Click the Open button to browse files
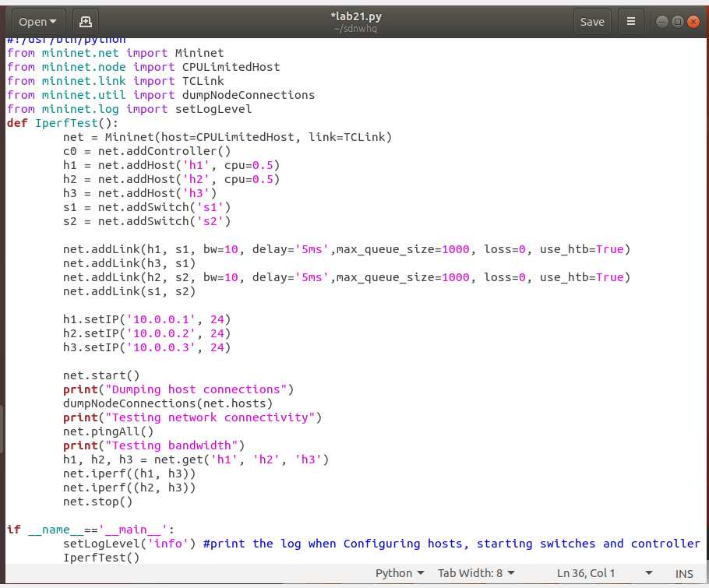 37,21
